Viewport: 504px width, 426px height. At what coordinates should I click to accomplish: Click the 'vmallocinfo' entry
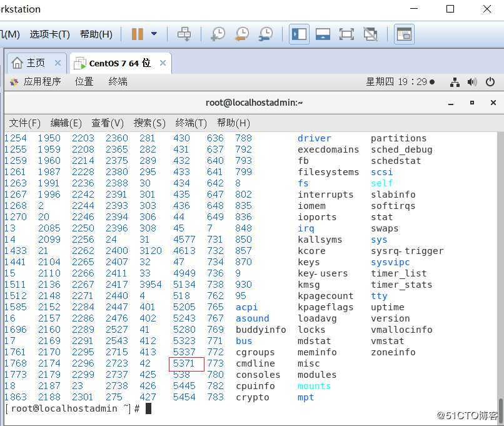click(401, 330)
